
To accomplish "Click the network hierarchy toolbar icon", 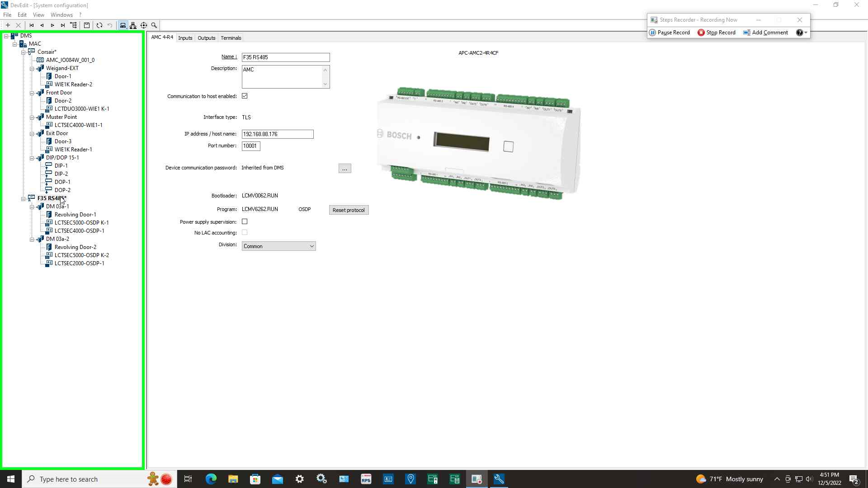I will (133, 25).
